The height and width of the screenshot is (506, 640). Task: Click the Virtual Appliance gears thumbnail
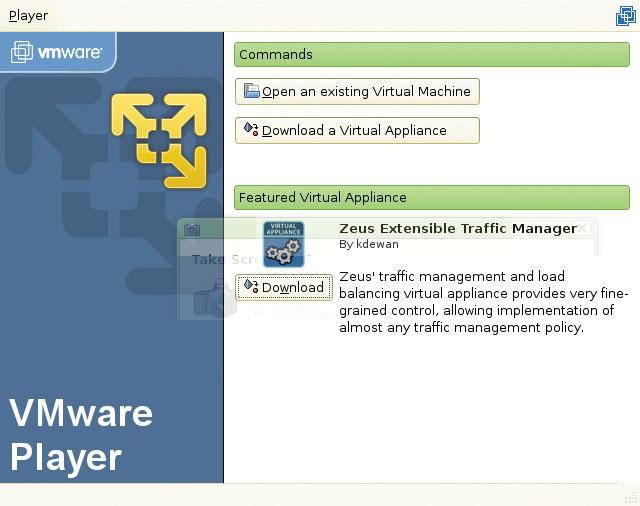(284, 244)
